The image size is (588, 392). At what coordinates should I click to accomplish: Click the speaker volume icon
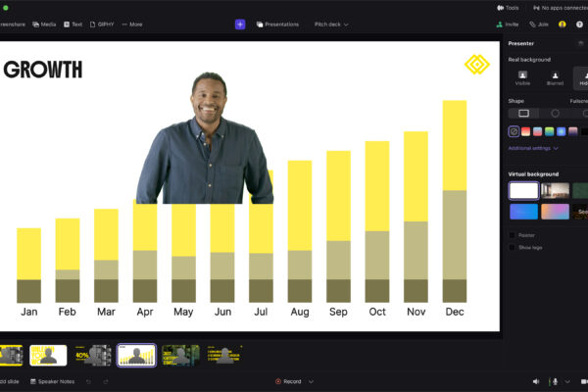point(536,381)
